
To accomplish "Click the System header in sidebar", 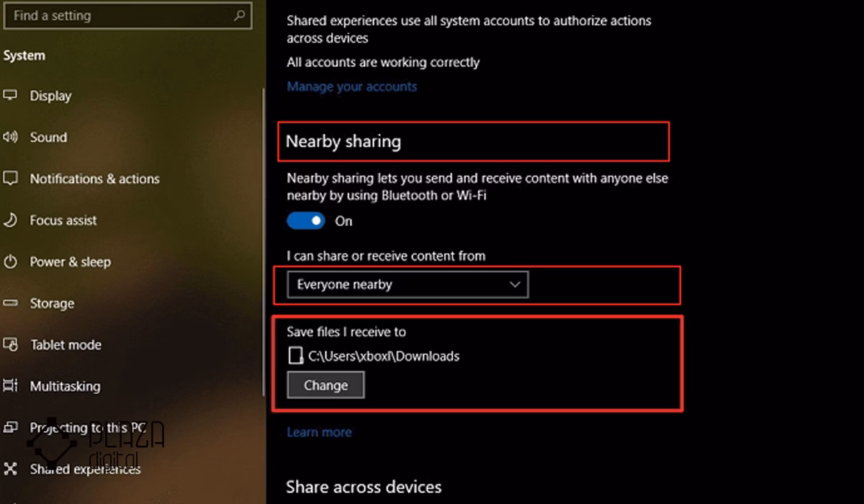I will [x=24, y=55].
